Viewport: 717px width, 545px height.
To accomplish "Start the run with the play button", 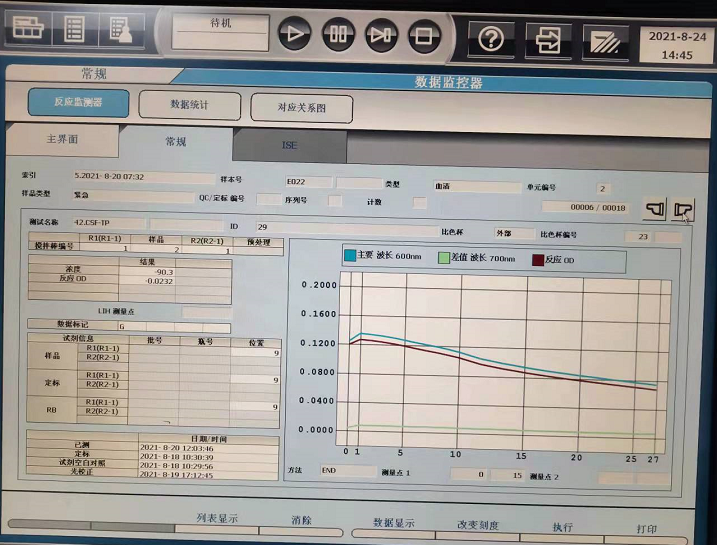I will tap(294, 34).
